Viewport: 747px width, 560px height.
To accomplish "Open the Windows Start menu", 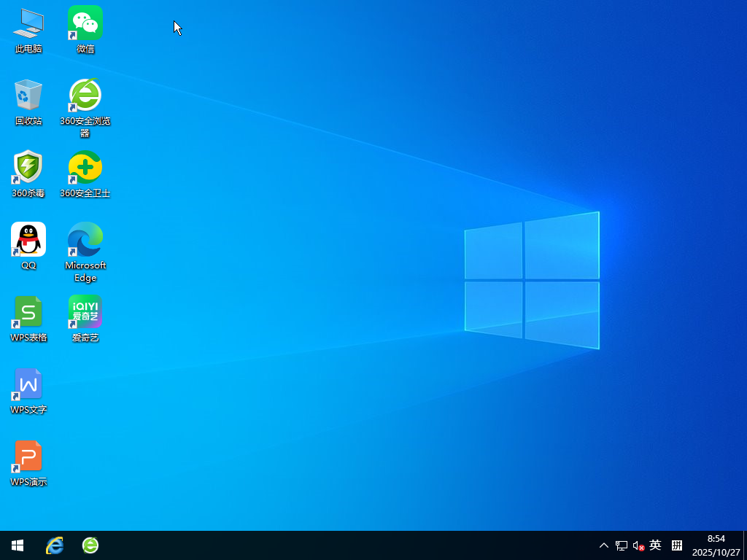I will (18, 545).
